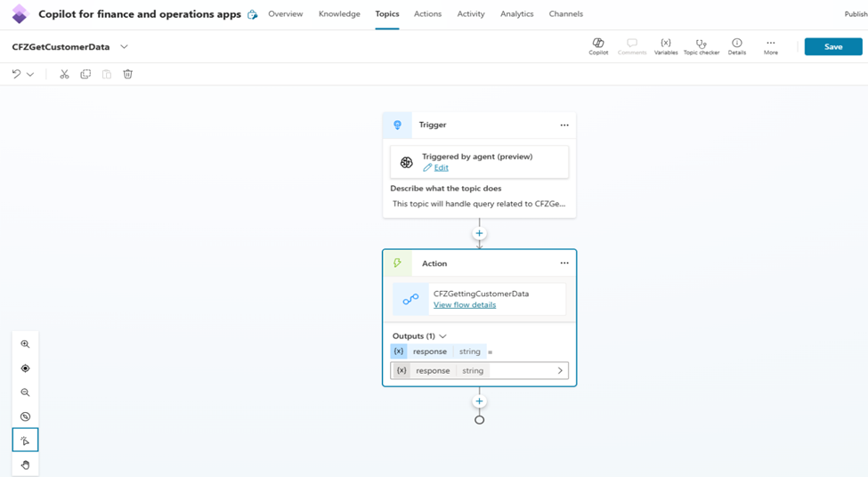The height and width of the screenshot is (477, 868).
Task: Zoom in on the canvas
Action: point(26,344)
